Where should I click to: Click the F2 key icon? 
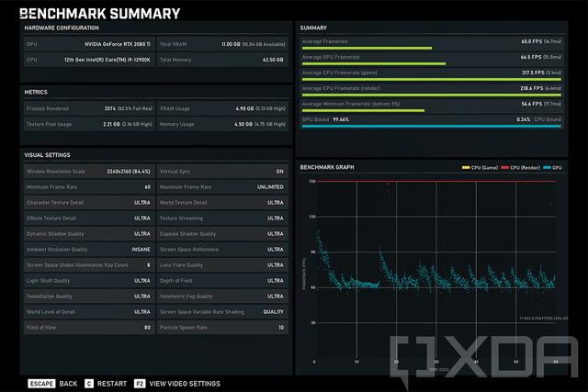tap(140, 382)
